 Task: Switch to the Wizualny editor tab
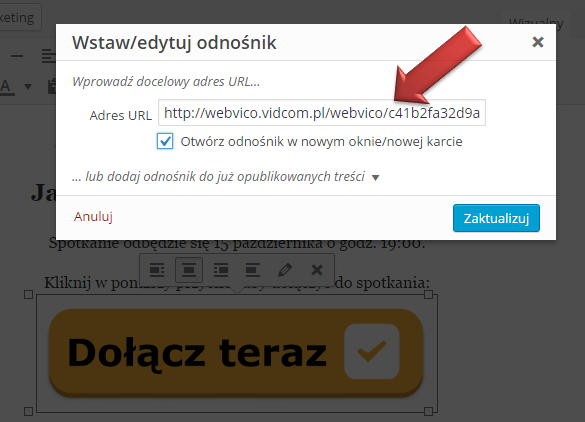(x=536, y=23)
